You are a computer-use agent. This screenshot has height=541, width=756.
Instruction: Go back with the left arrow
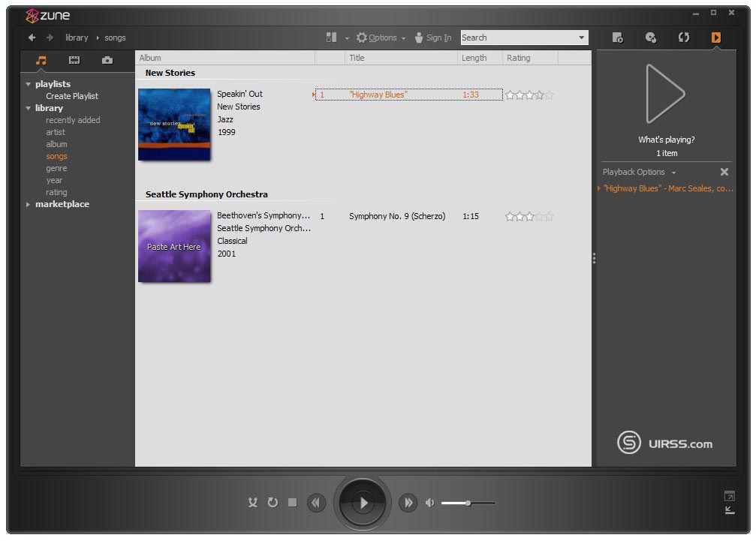coord(32,38)
